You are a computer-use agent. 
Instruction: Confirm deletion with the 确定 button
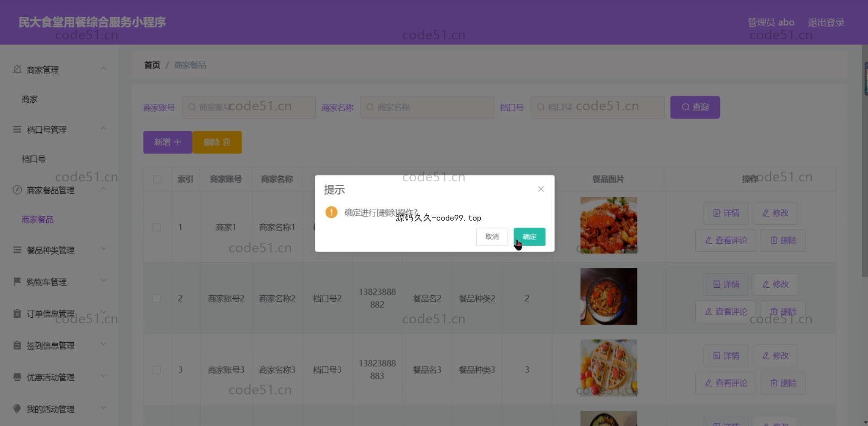529,237
